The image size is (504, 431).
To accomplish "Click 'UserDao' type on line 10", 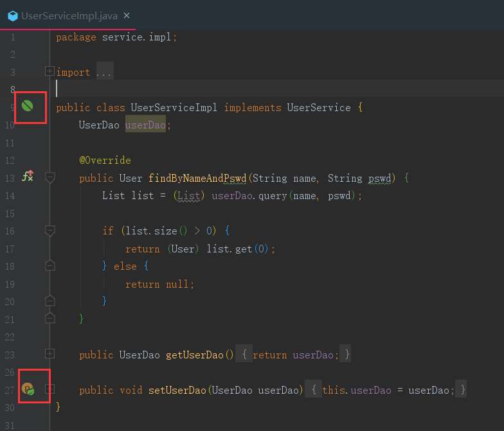I will (99, 125).
